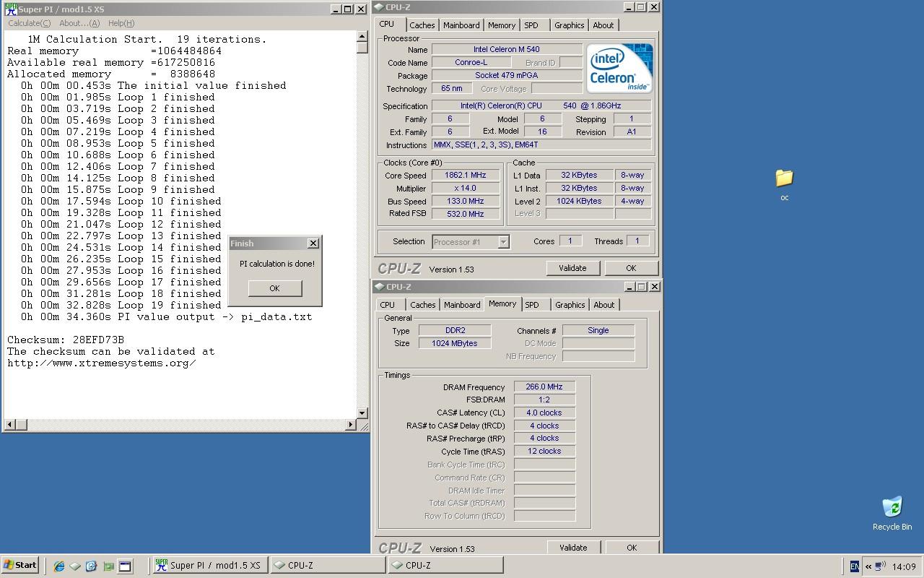Click Super PI horizontal scrollbar left arrow
This screenshot has width=924, height=578.
coord(10,425)
